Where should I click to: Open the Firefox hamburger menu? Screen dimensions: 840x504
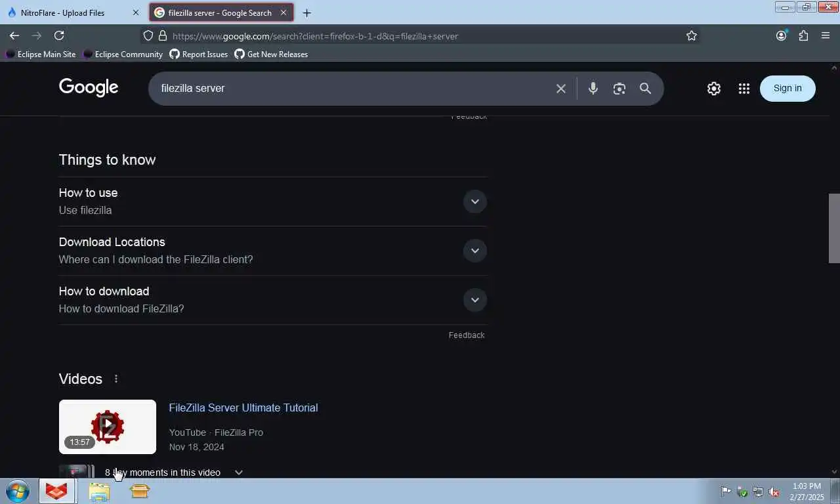[826, 35]
